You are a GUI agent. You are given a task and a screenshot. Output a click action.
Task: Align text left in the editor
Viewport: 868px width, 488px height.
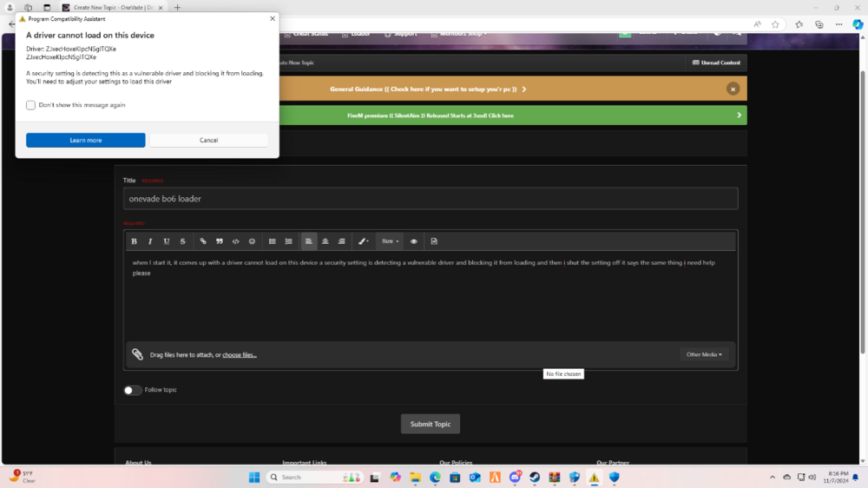point(309,241)
